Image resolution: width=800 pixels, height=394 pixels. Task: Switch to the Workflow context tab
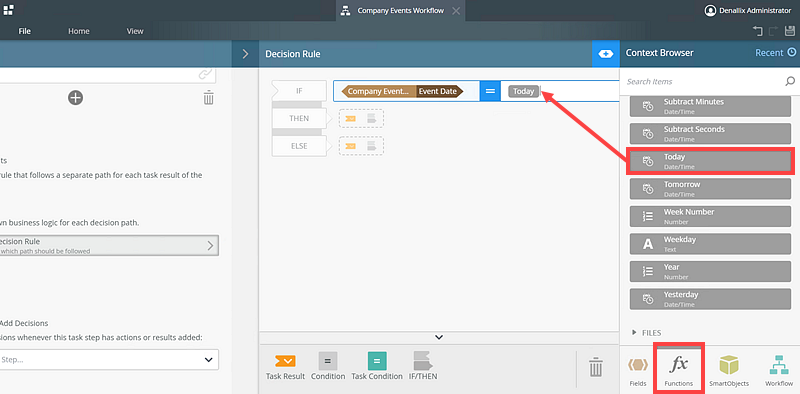tap(779, 371)
